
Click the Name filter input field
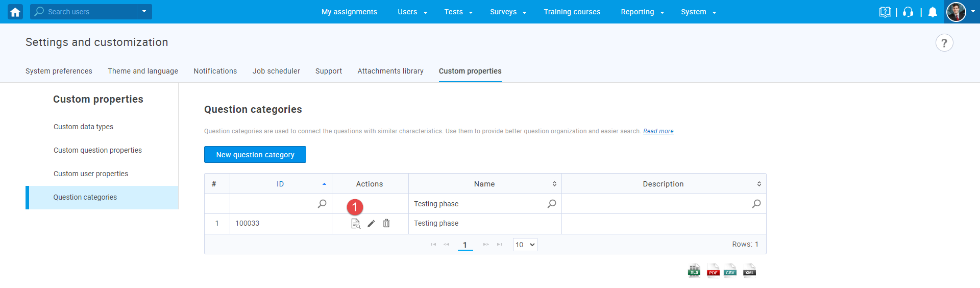click(x=477, y=204)
